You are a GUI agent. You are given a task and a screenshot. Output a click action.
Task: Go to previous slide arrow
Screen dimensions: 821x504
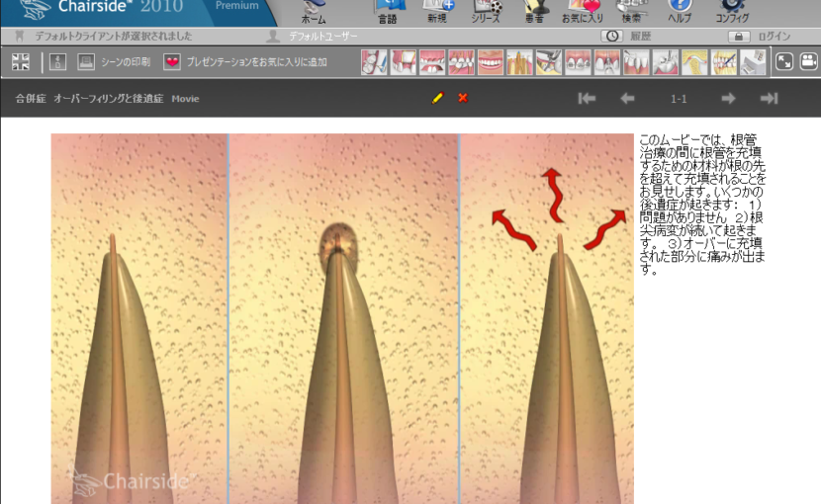click(627, 99)
